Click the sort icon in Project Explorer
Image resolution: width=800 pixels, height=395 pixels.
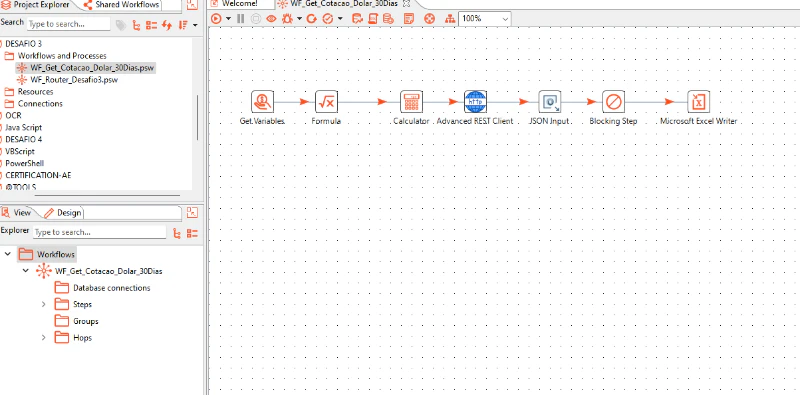[183, 25]
